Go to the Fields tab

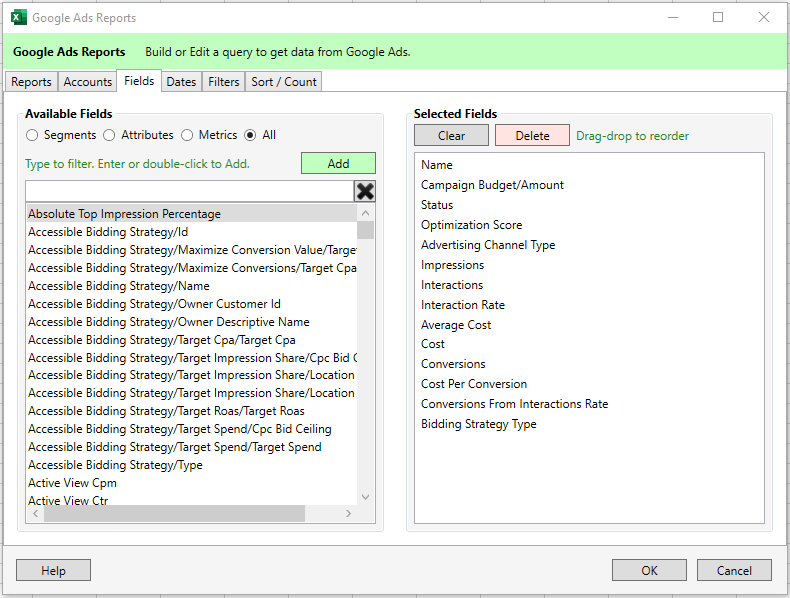[x=139, y=81]
